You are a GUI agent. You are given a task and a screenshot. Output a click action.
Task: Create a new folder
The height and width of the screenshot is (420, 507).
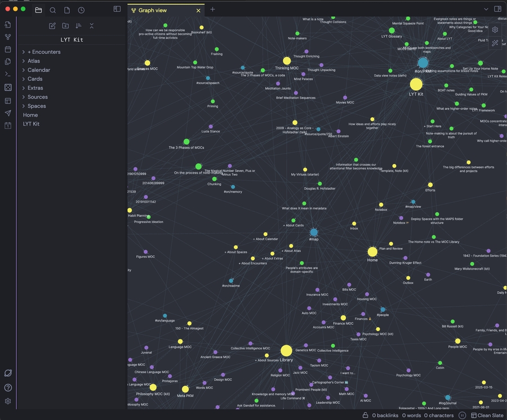point(65,26)
